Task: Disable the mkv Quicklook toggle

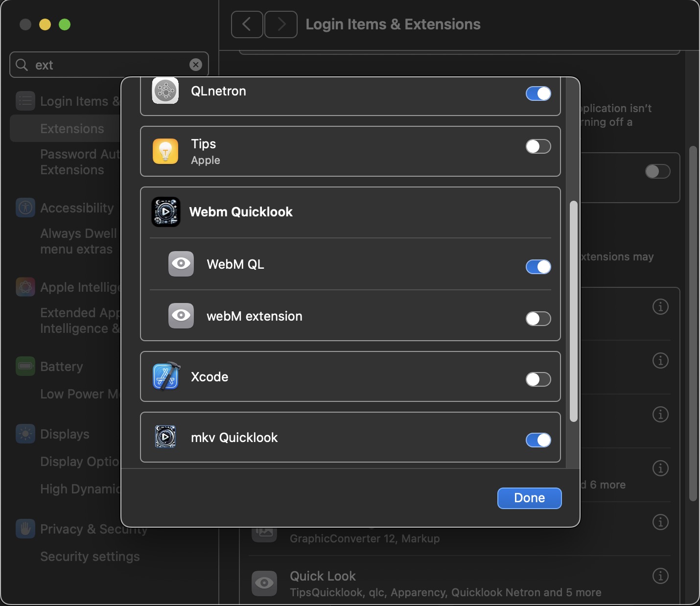Action: (x=538, y=440)
